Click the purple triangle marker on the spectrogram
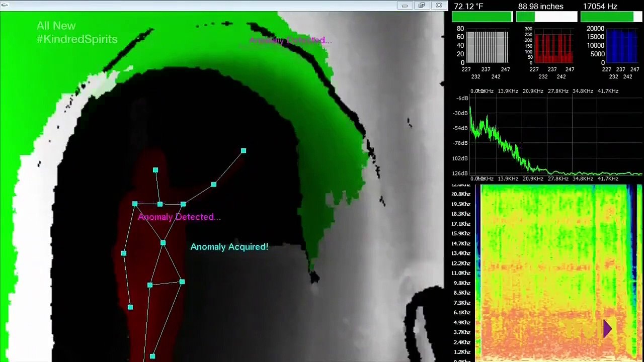Image resolution: width=644 pixels, height=362 pixels. click(x=607, y=329)
